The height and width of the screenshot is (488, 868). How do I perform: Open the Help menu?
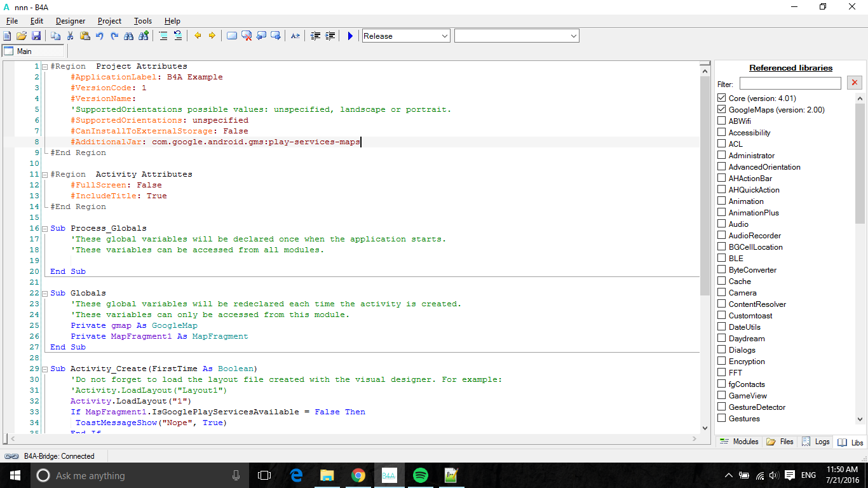point(172,21)
